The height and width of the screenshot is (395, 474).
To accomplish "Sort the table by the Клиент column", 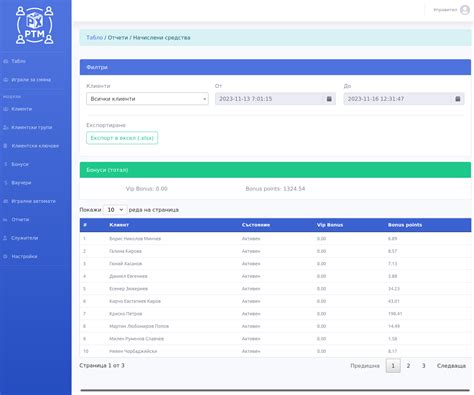I will [119, 225].
